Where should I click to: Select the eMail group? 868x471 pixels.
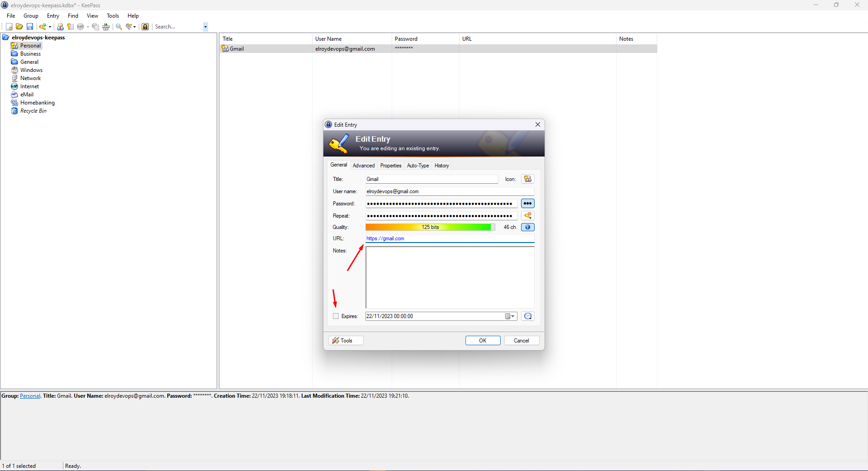point(27,95)
